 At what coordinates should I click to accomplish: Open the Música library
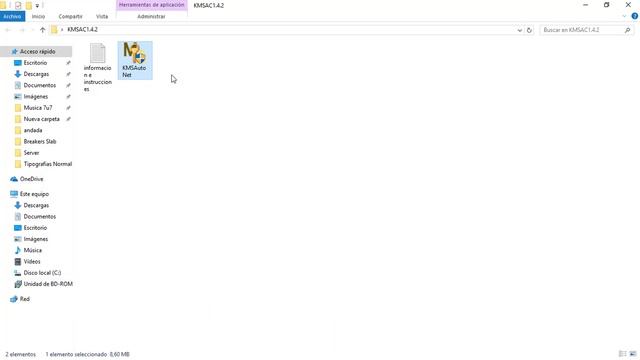[x=33, y=250]
